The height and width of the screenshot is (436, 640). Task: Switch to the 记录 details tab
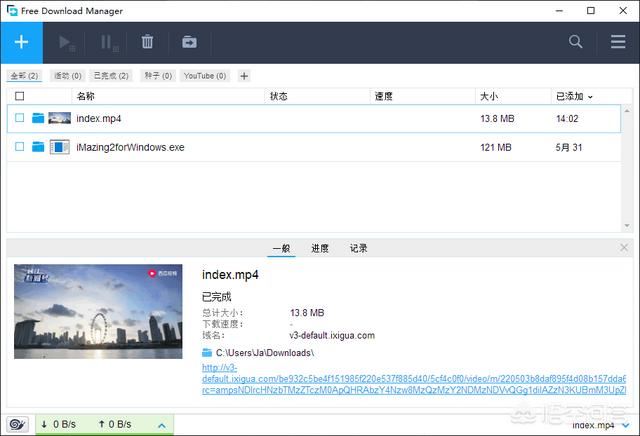tap(358, 248)
